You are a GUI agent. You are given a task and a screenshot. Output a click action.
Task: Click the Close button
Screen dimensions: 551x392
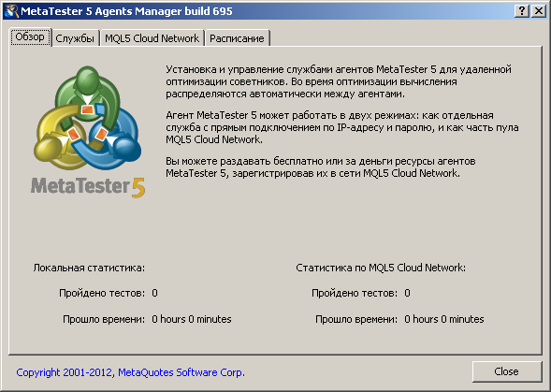[506, 371]
